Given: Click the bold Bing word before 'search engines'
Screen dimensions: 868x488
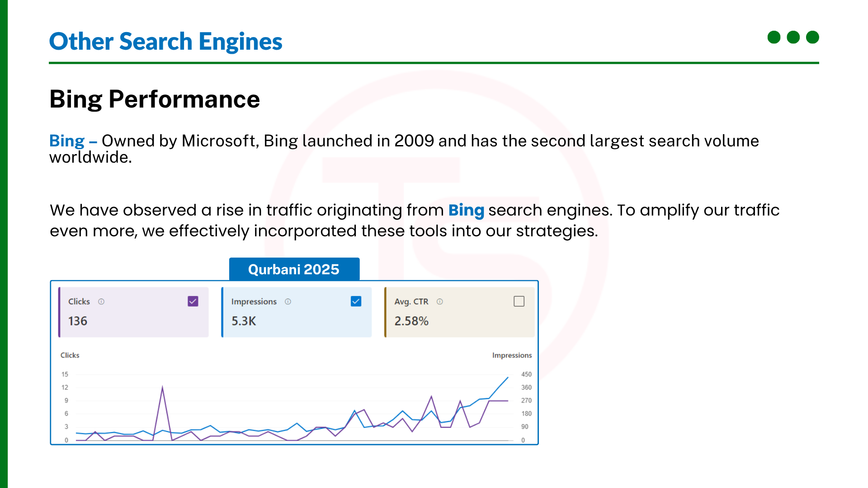Looking at the screenshot, I should click(x=466, y=210).
